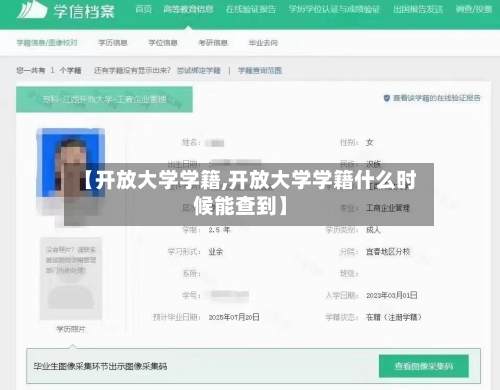Screen dimensions: 500x390
Task: Click the 成人 education category value
Action: tap(373, 230)
